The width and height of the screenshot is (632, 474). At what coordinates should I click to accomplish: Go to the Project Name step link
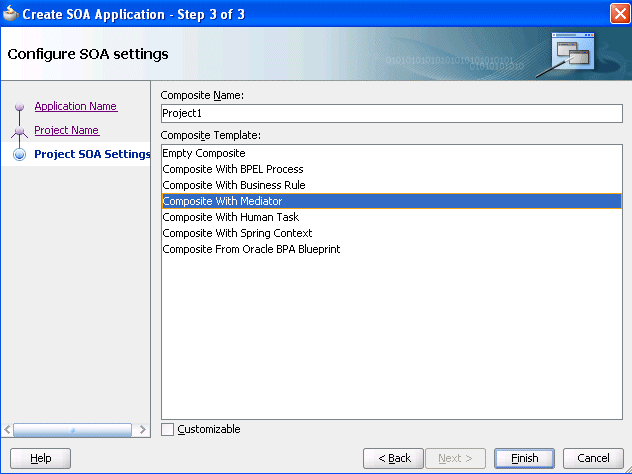[67, 130]
